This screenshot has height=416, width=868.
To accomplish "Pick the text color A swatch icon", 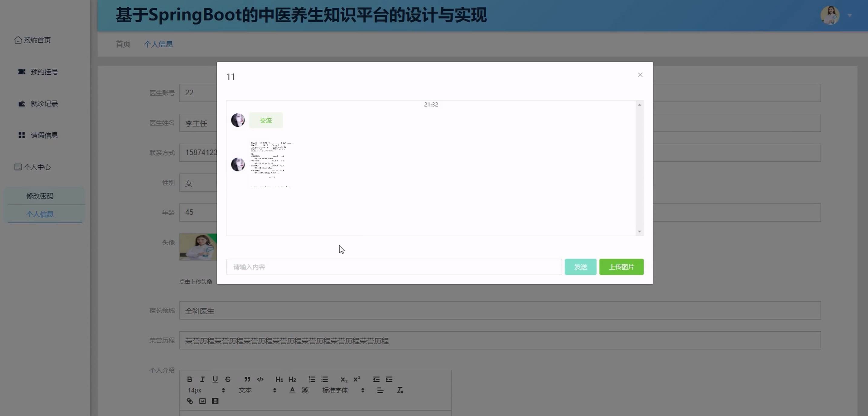I will 292,390.
